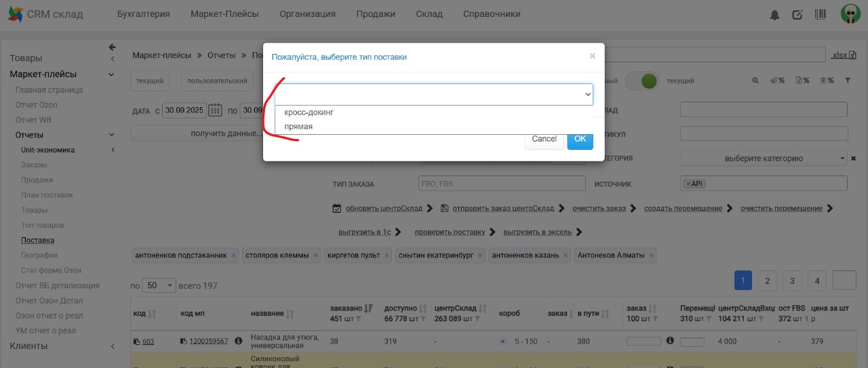The height and width of the screenshot is (368, 868).
Task: Click Cancel in the supply dialog
Action: 544,139
